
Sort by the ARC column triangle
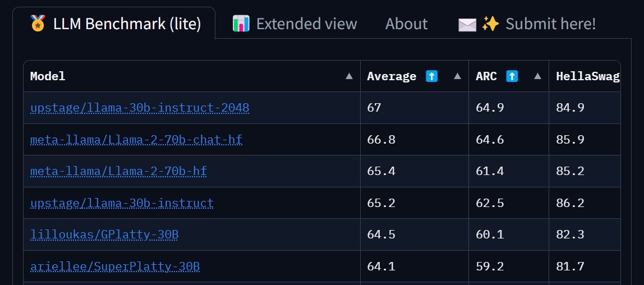(x=537, y=76)
